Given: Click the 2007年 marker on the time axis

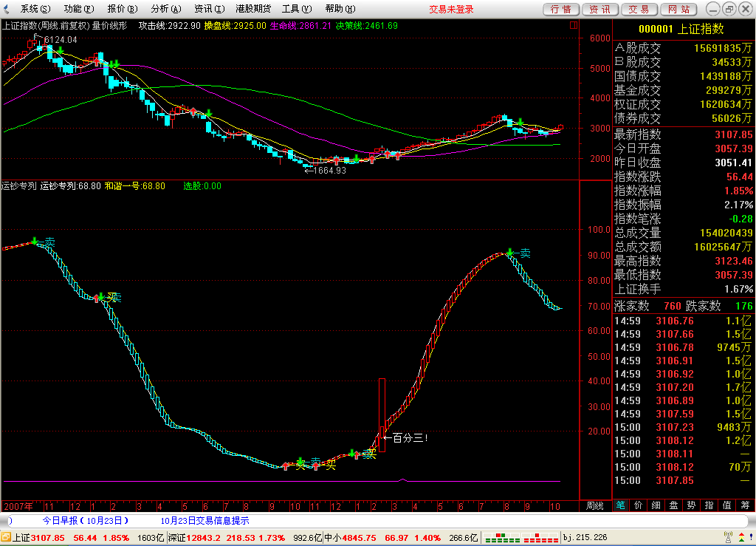Looking at the screenshot, I should [x=18, y=506].
